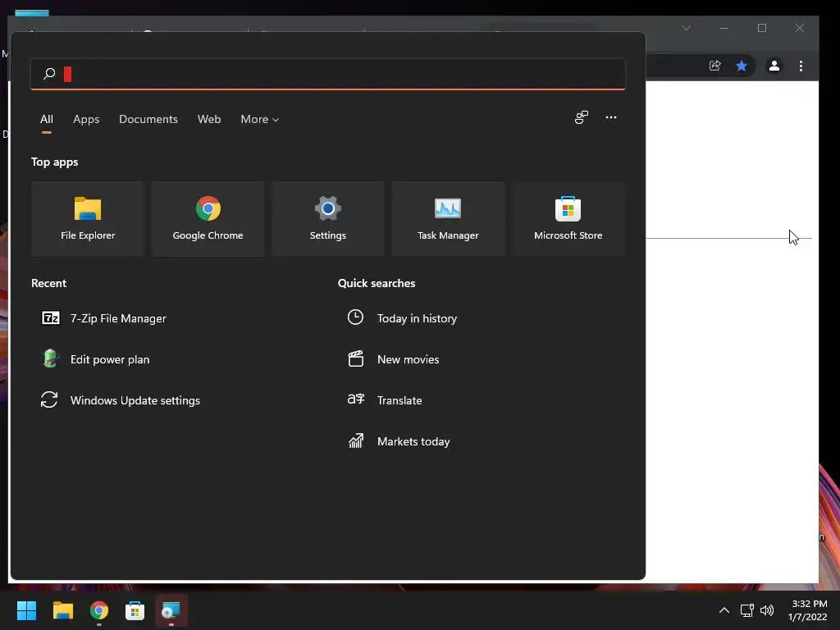Switch to Chrome on the taskbar
The width and height of the screenshot is (840, 630).
pos(99,610)
